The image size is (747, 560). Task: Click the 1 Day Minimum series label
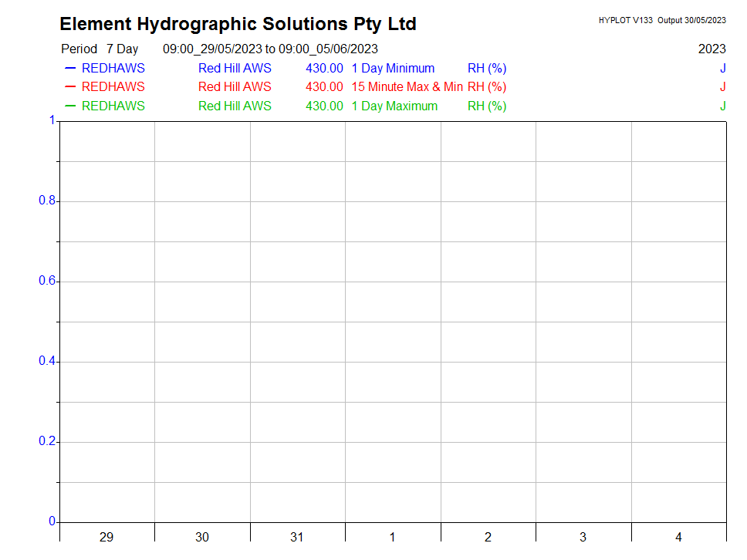point(393,69)
